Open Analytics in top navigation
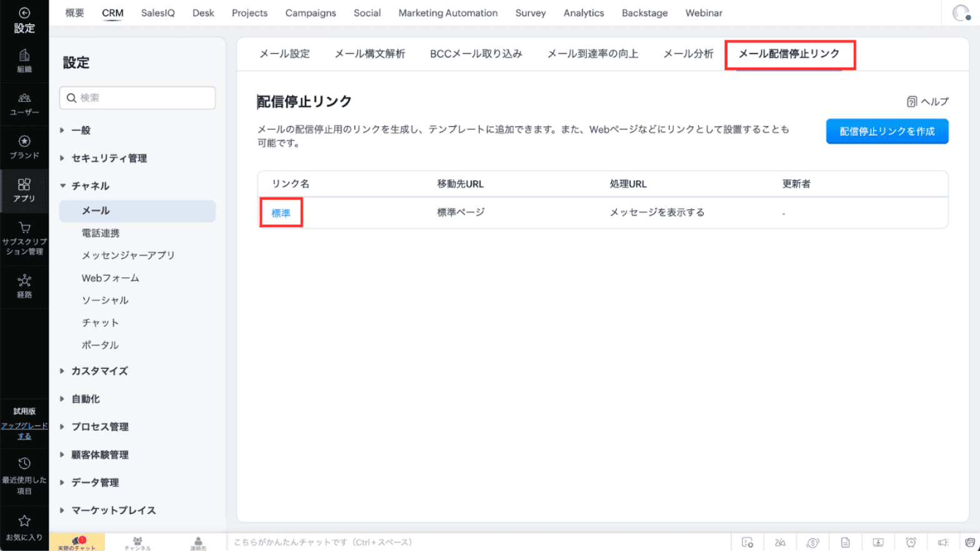The width and height of the screenshot is (980, 551). pos(584,13)
